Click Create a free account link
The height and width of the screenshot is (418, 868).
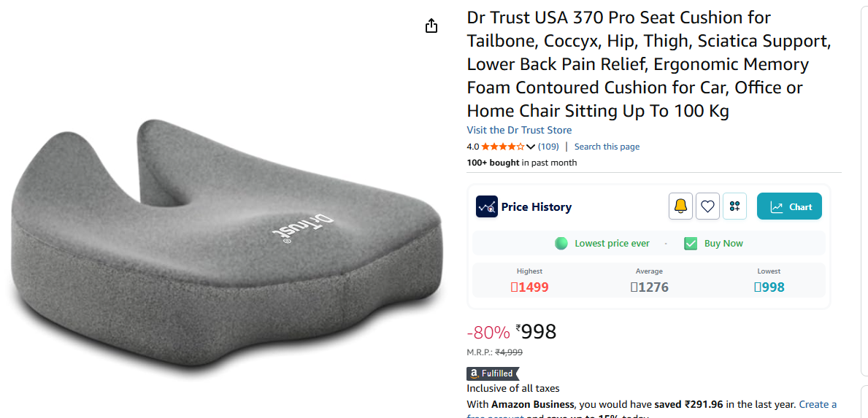(818, 404)
